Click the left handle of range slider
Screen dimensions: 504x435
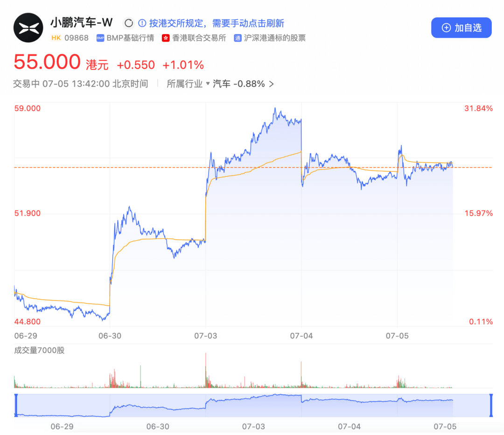tap(16, 405)
